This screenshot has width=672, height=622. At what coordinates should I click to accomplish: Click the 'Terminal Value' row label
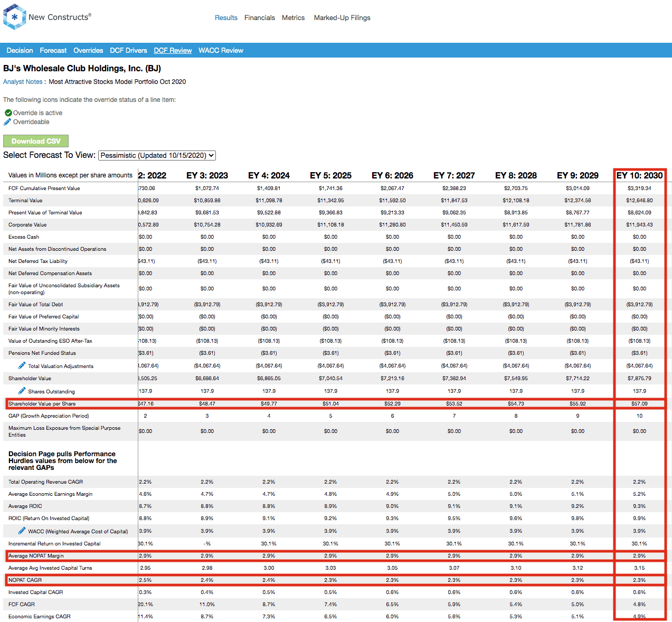click(x=25, y=200)
